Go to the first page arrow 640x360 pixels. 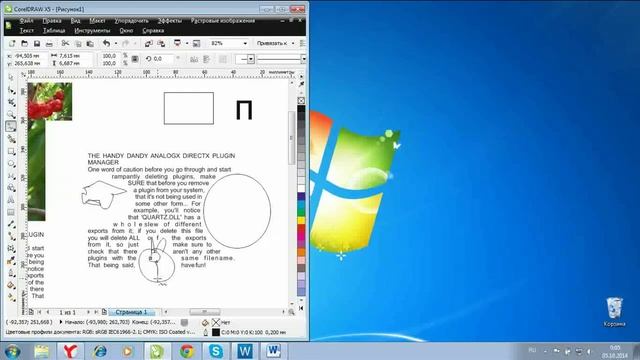coord(39,312)
